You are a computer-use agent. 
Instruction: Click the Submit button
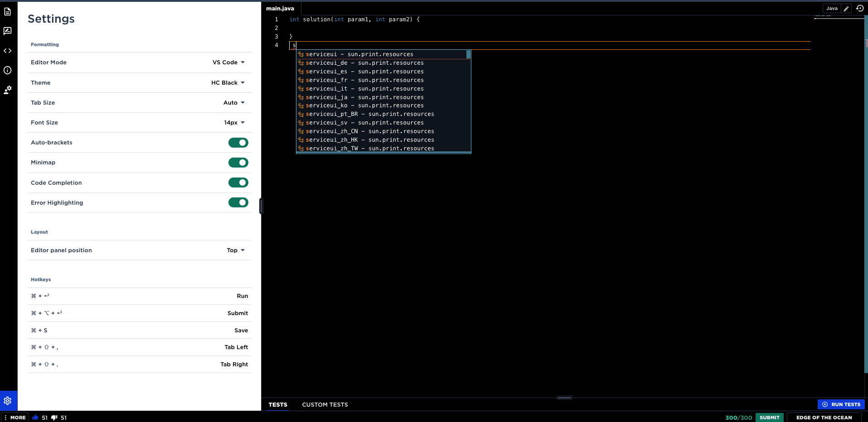pos(769,417)
